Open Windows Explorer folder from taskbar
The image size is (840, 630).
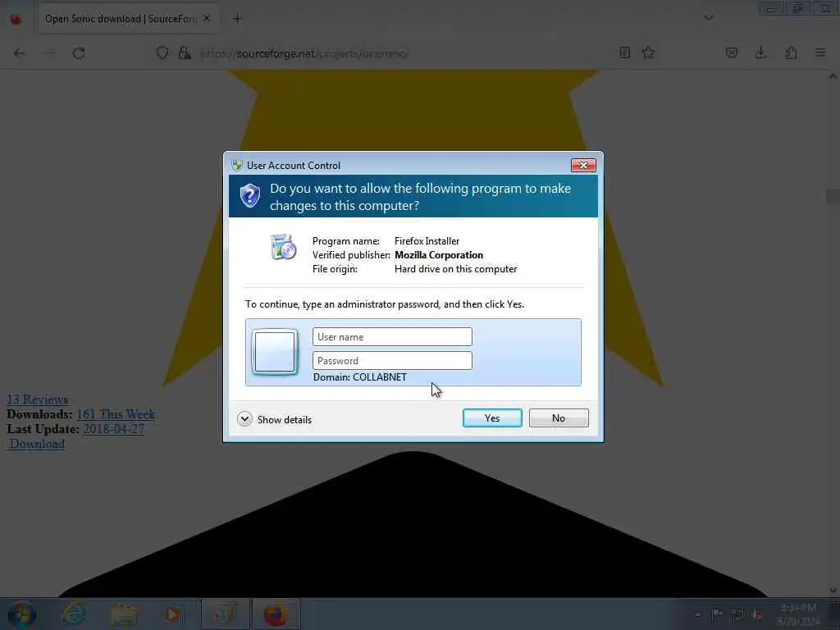124,614
